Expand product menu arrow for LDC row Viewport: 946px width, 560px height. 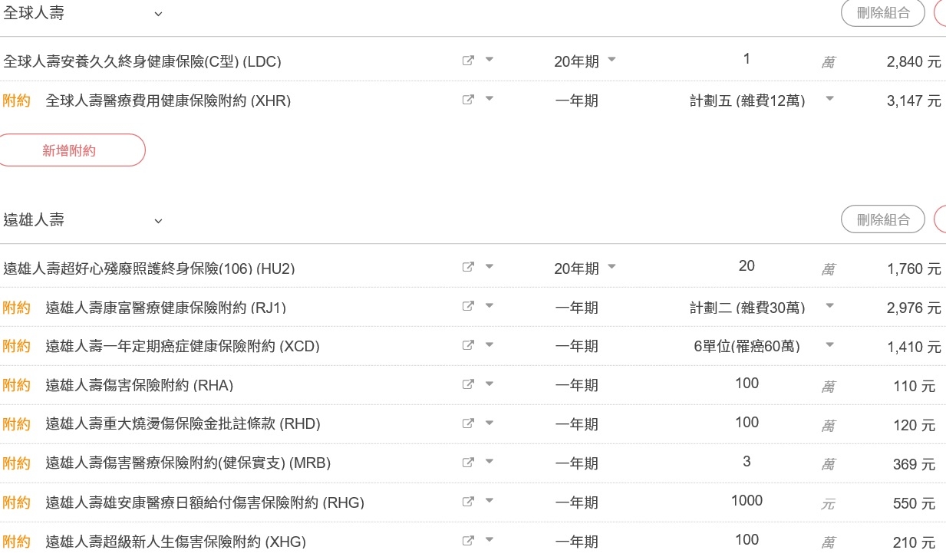(x=489, y=60)
